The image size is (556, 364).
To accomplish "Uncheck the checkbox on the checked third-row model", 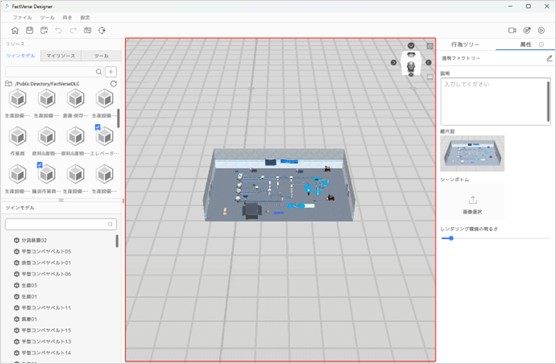I will point(40,165).
